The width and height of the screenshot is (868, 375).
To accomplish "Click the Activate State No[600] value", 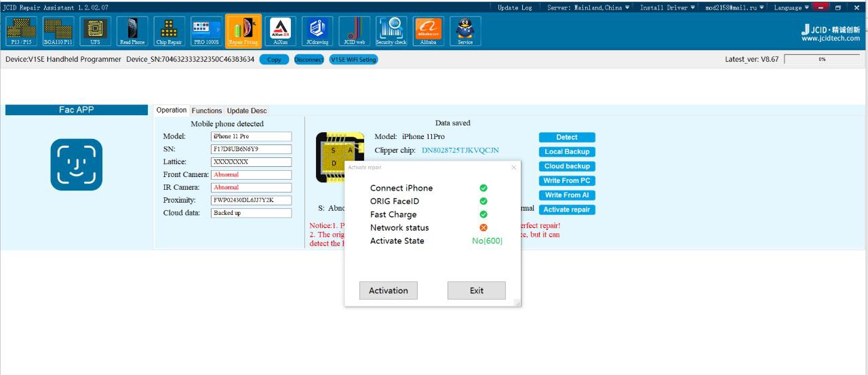I will pyautogui.click(x=488, y=241).
